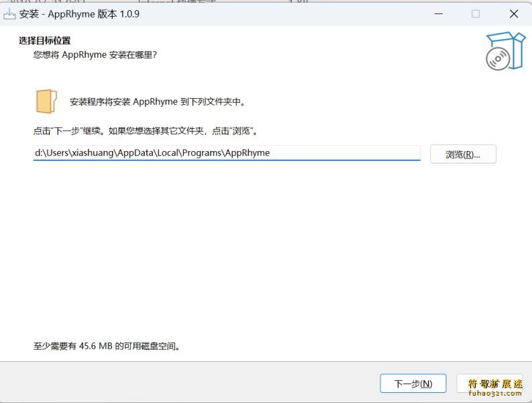Click the 45.6 MB disk space note
This screenshot has height=403, width=532.
(x=107, y=346)
